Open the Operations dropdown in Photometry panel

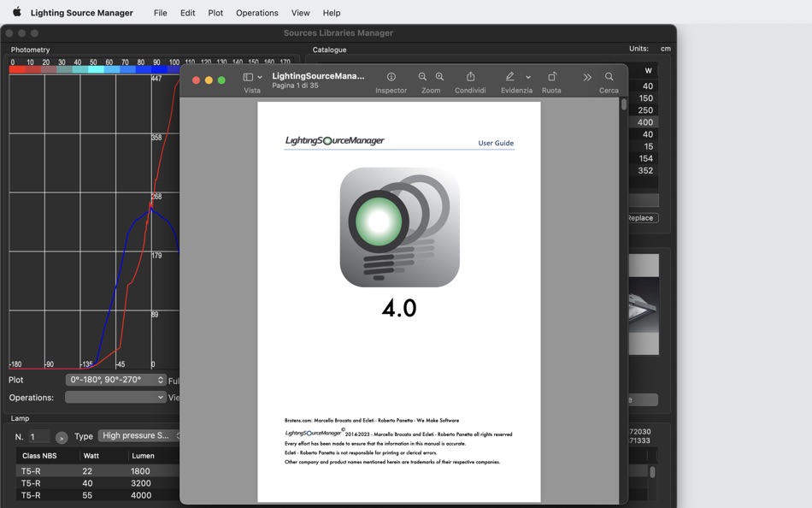pyautogui.click(x=115, y=398)
